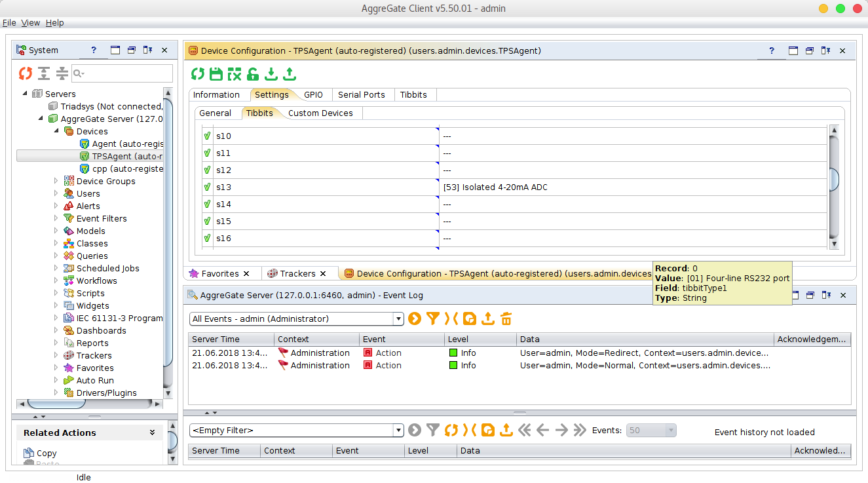This screenshot has width=868, height=483.
Task: Expand all nodes in System tree
Action: [x=44, y=73]
